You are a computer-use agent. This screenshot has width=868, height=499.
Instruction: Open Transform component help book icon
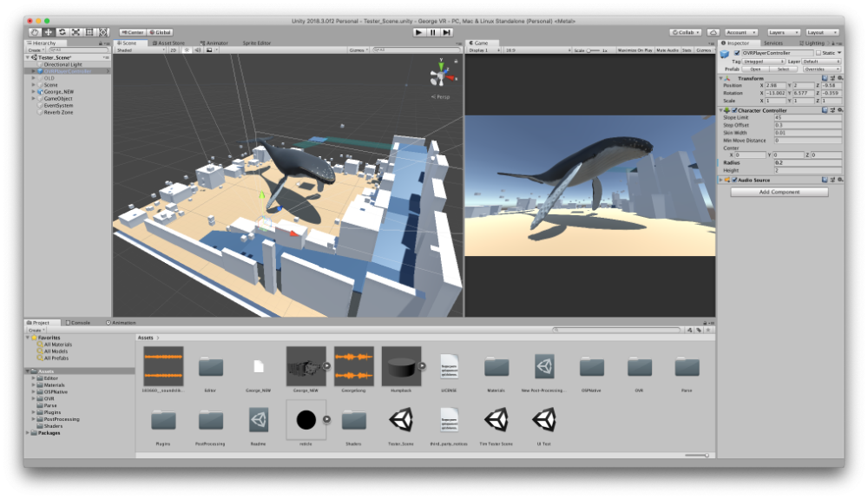click(x=825, y=78)
